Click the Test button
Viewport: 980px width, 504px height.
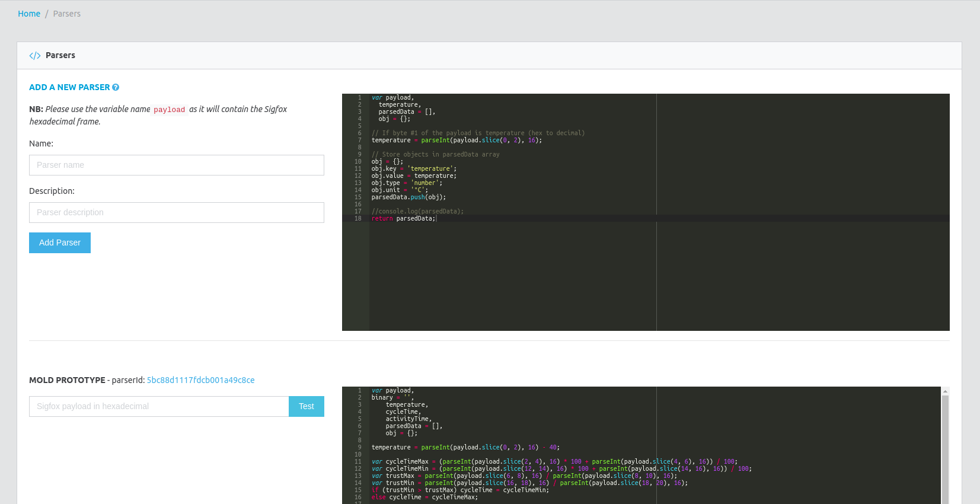(307, 406)
